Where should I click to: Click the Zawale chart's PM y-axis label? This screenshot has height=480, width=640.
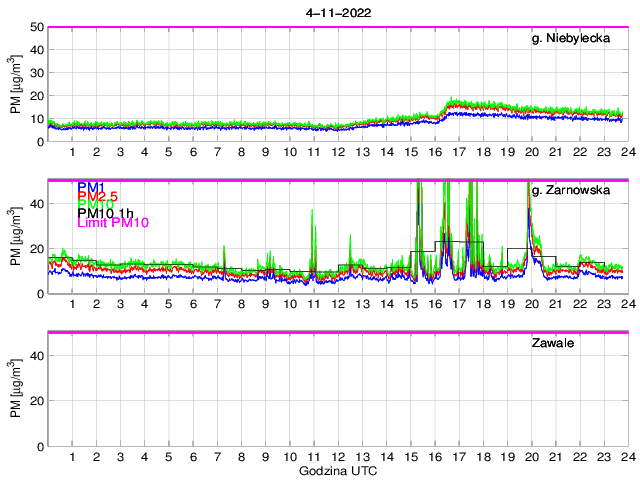(x=17, y=388)
